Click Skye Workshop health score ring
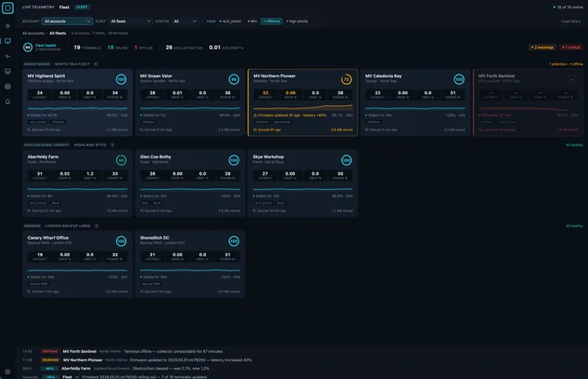Screen dimensions: 588x379 click(346, 161)
